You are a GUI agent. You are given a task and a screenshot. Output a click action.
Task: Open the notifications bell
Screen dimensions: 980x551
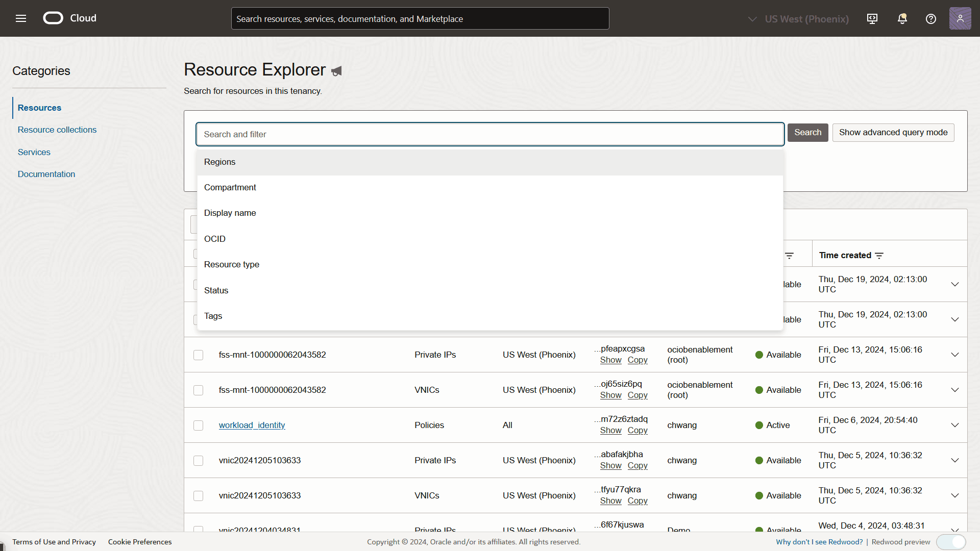(x=902, y=19)
